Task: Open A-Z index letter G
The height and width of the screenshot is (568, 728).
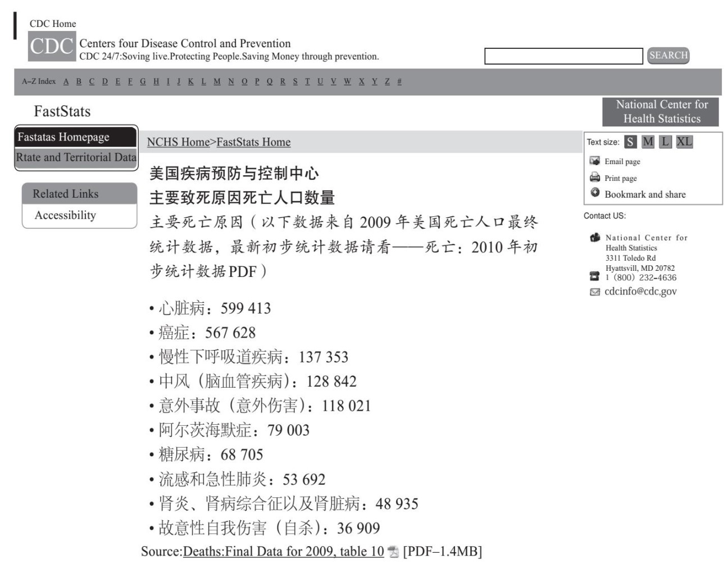Action: coord(143,81)
